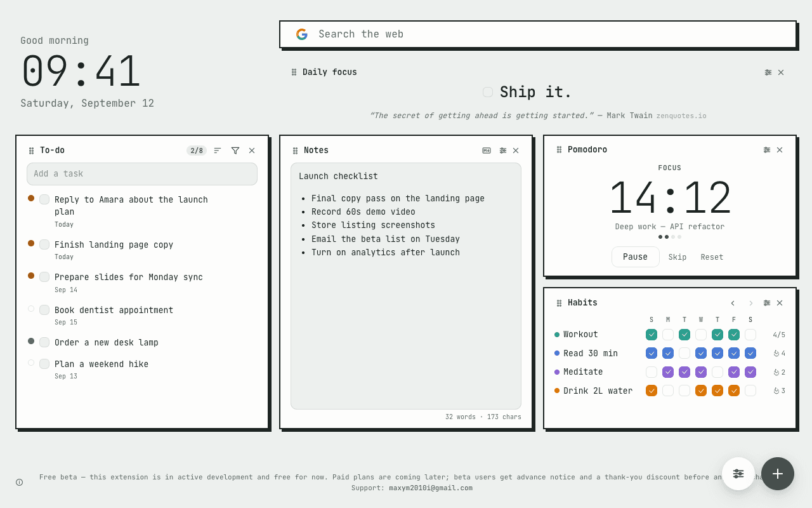The image size is (812, 508).
Task: Open Daily focus settings icon
Action: 768,72
